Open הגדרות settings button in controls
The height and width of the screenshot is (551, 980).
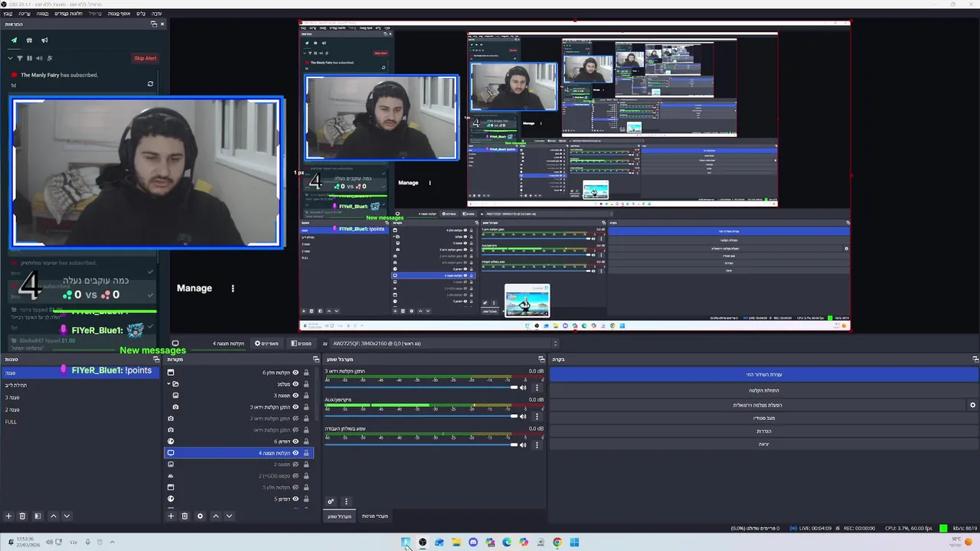[764, 432]
